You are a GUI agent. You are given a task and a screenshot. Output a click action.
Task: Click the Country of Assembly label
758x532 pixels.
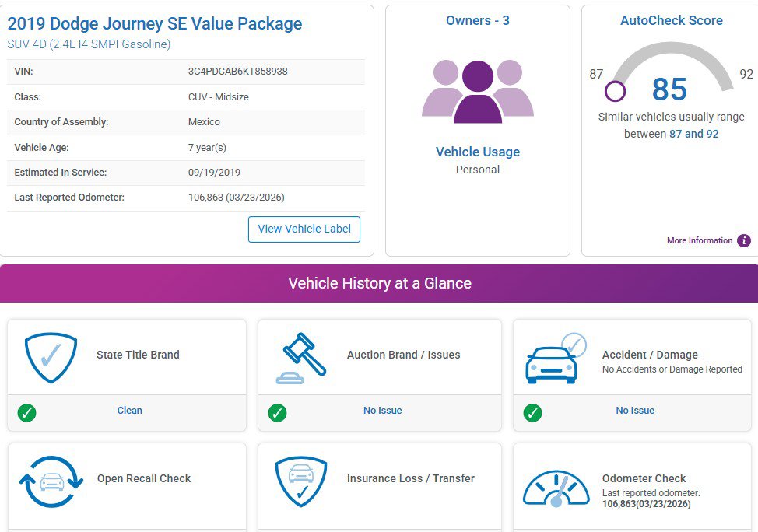61,122
